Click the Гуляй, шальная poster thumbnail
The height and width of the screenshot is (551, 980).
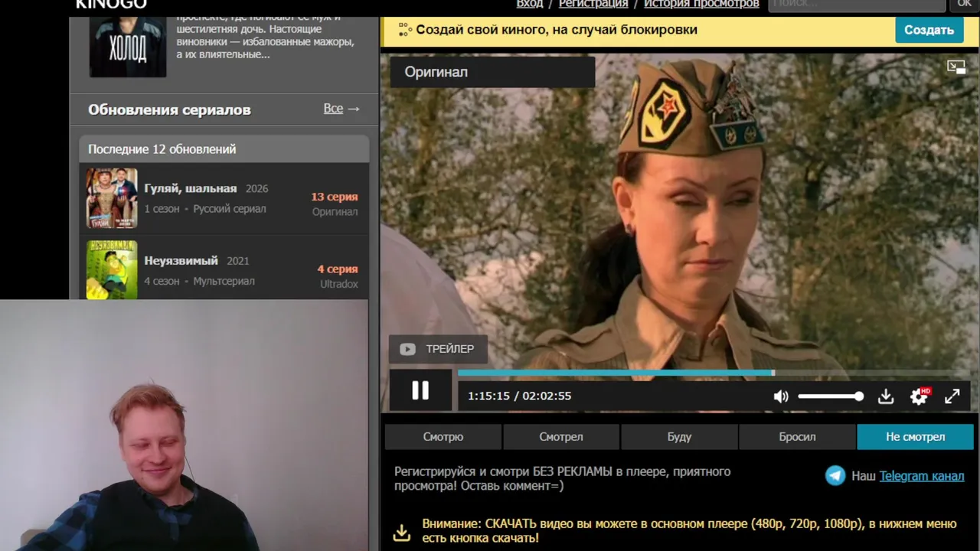click(112, 198)
